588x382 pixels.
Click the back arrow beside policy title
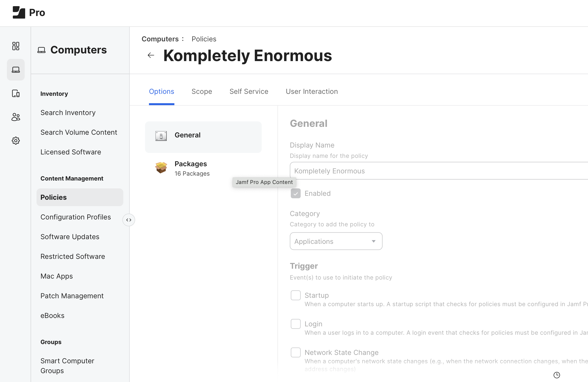pos(151,55)
